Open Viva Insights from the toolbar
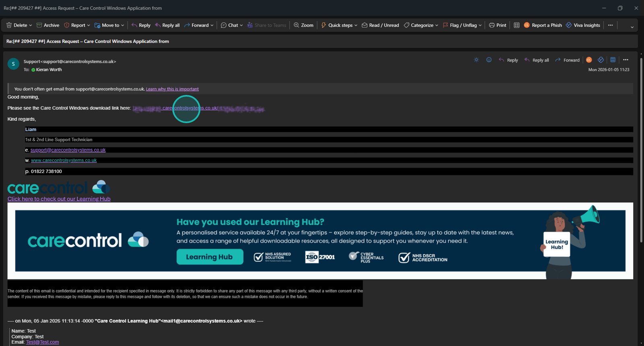 pyautogui.click(x=582, y=25)
